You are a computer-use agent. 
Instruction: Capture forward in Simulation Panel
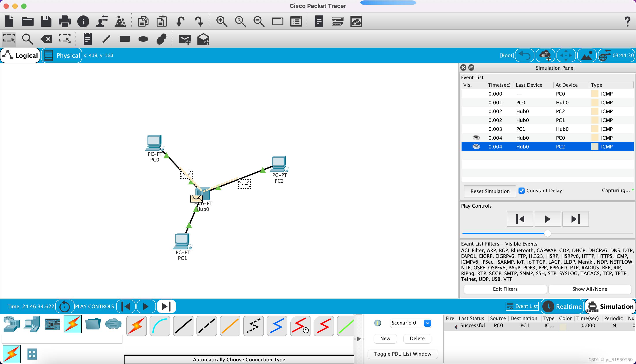[575, 219]
